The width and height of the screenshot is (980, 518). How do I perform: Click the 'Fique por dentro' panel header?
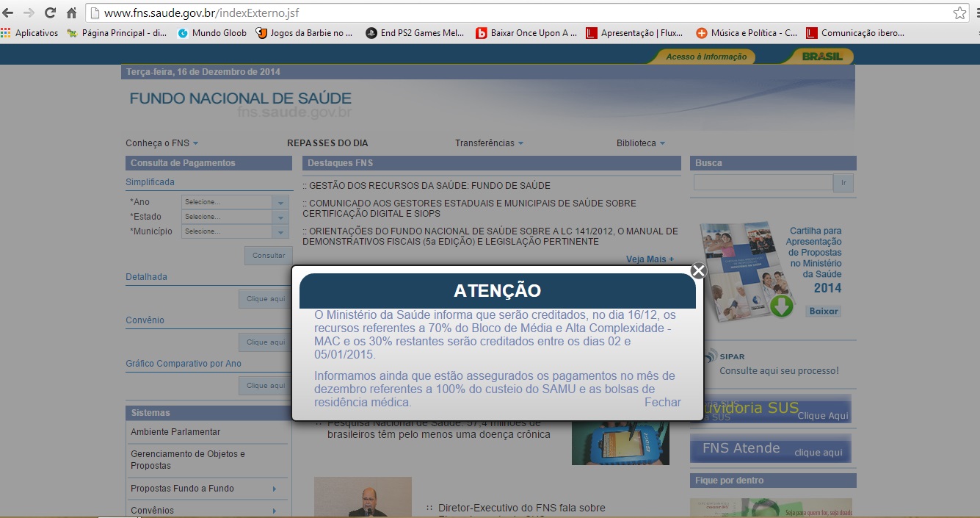pyautogui.click(x=773, y=481)
